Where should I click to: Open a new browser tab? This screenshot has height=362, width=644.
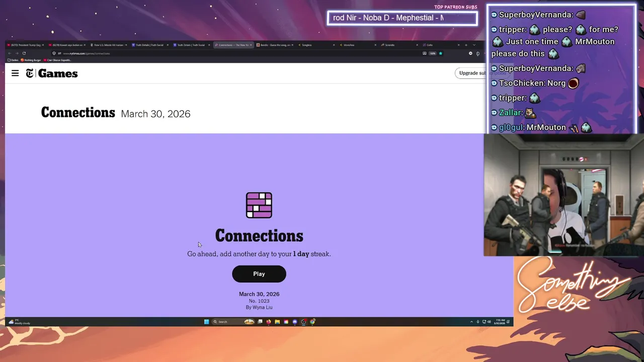pyautogui.click(x=466, y=45)
